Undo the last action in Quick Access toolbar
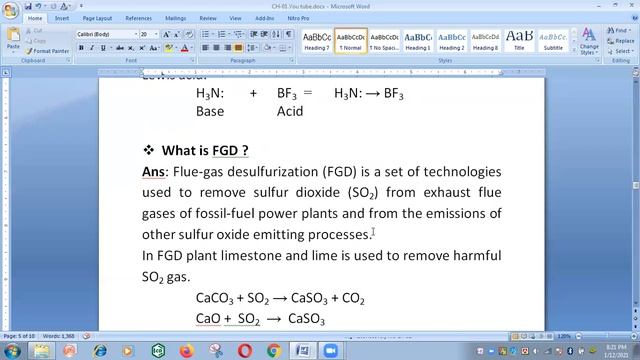This screenshot has width=640, height=360. click(38, 6)
